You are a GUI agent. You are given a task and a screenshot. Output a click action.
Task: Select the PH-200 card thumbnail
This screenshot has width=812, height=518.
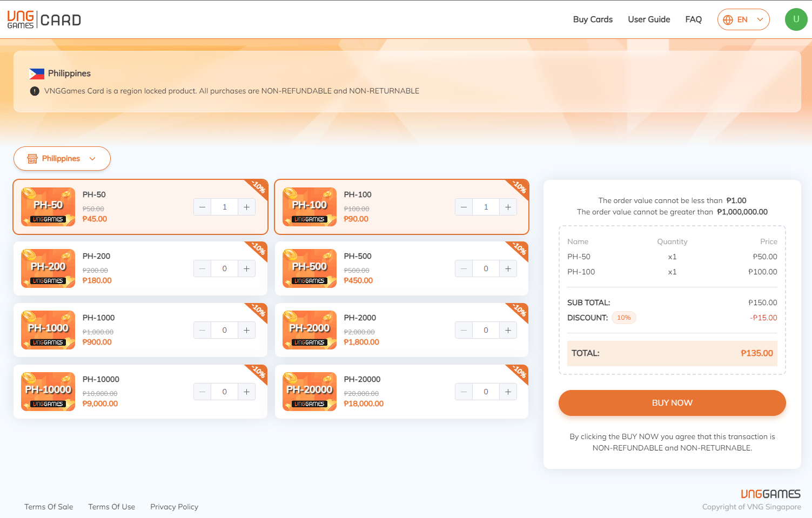pyautogui.click(x=48, y=268)
